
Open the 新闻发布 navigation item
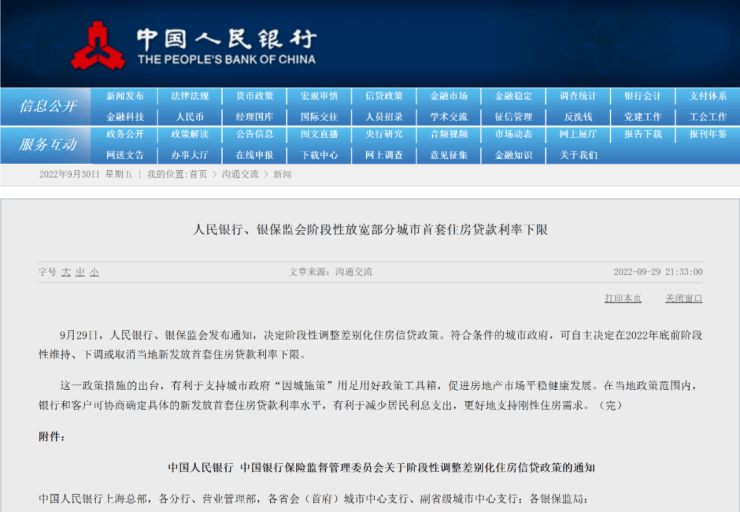click(125, 96)
